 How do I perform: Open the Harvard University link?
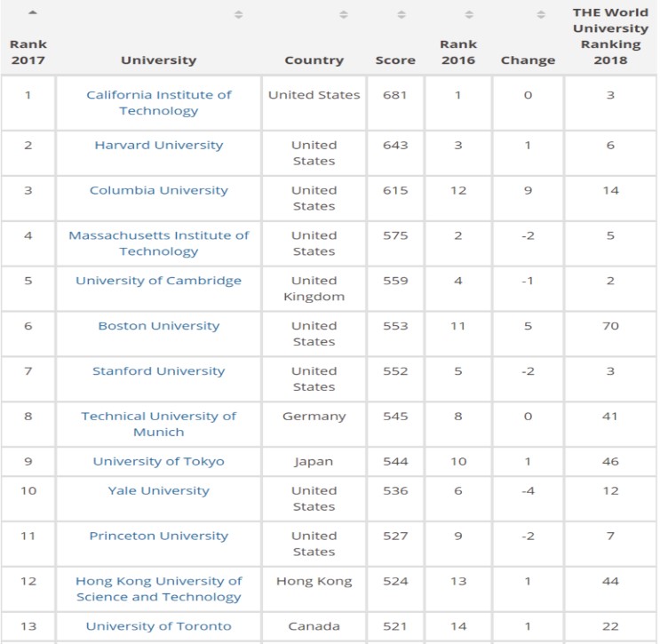coord(159,145)
